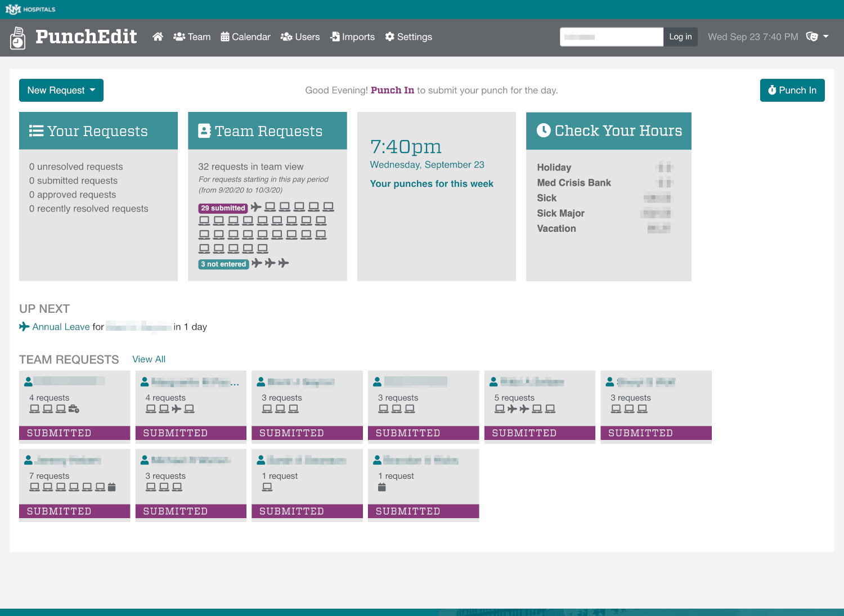The image size is (844, 616).
Task: Click '0 submitted requests' text
Action: (74, 181)
